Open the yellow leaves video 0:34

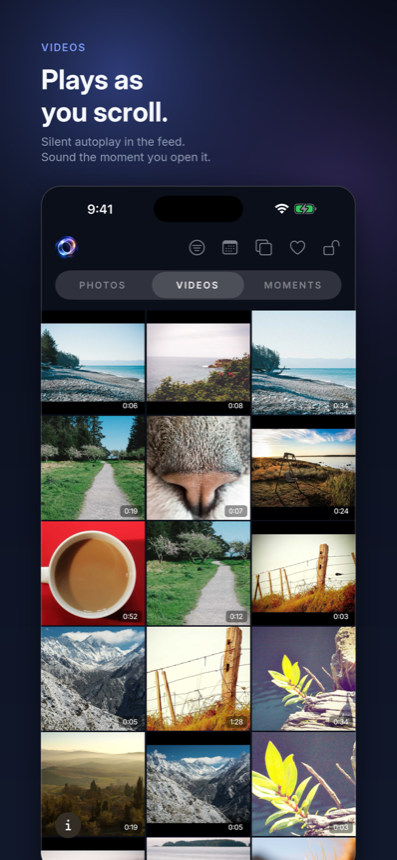click(x=303, y=679)
